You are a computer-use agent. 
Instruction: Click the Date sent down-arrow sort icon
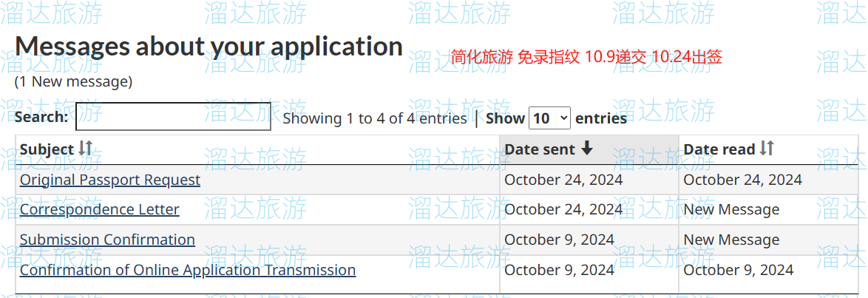(x=587, y=148)
